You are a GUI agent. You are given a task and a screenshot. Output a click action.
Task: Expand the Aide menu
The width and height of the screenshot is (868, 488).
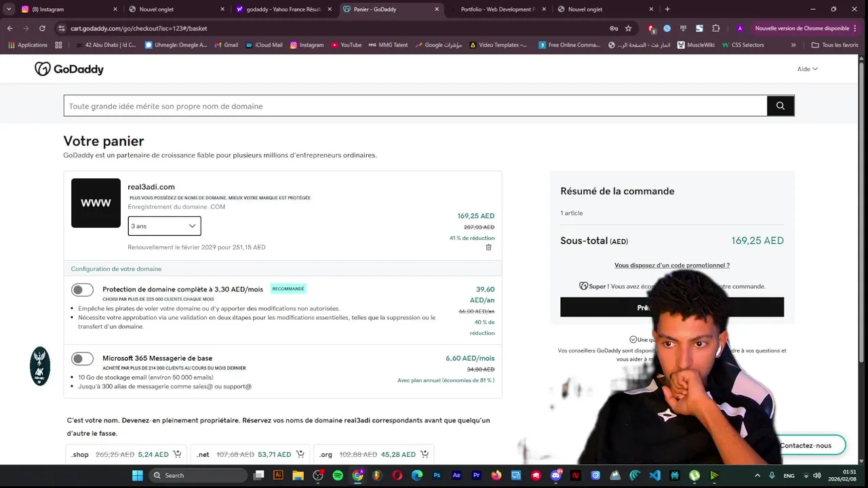point(808,69)
